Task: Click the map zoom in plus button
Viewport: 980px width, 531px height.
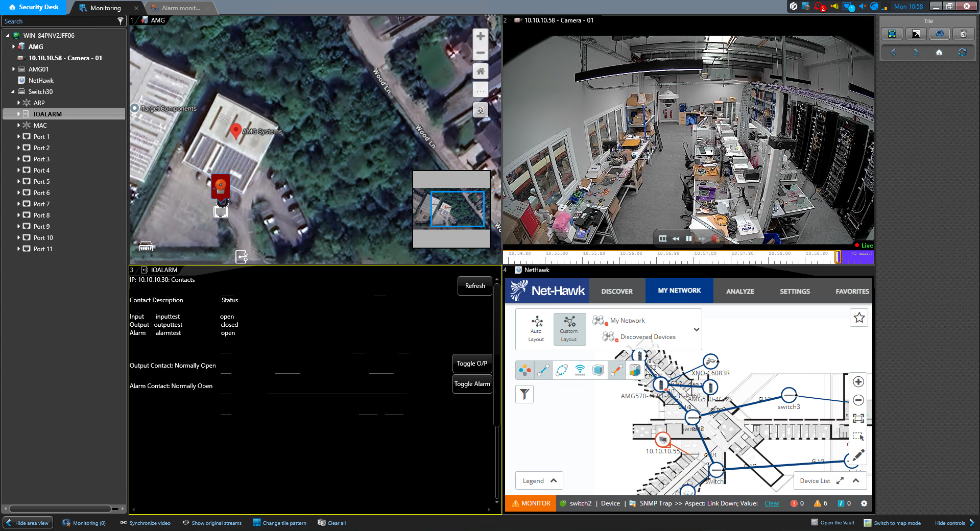Action: click(x=480, y=37)
